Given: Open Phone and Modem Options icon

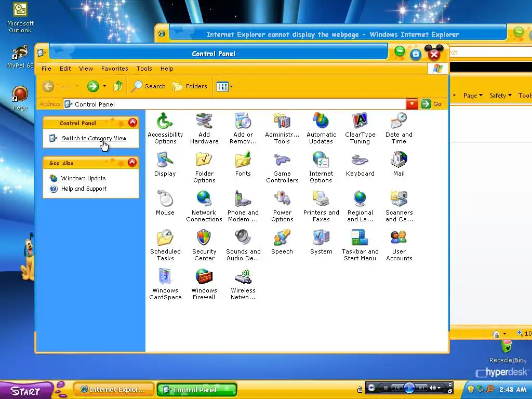Looking at the screenshot, I should tap(243, 206).
